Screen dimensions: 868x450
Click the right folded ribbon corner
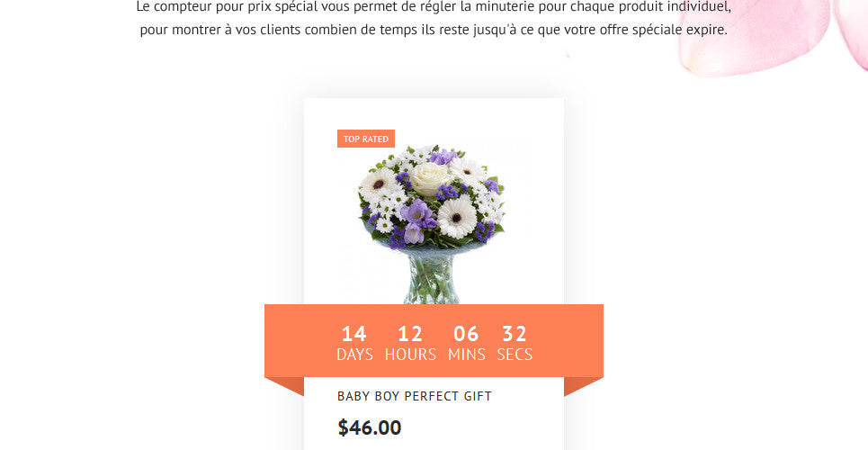[584, 386]
